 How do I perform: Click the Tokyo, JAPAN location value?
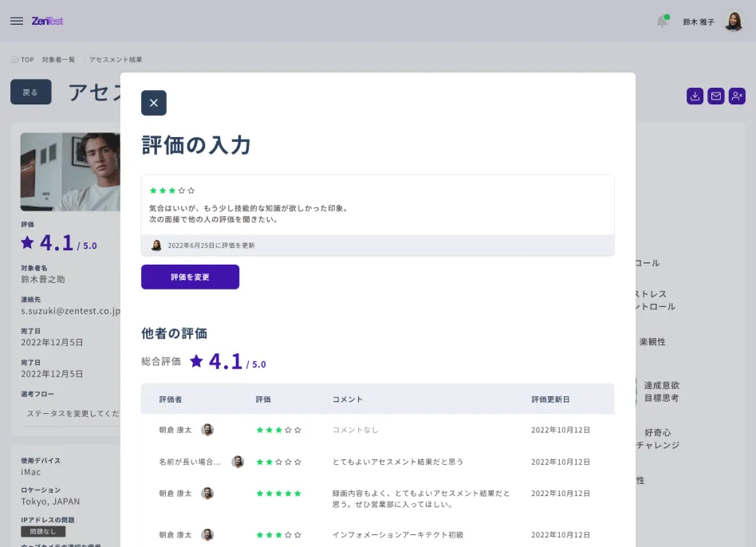(50, 502)
